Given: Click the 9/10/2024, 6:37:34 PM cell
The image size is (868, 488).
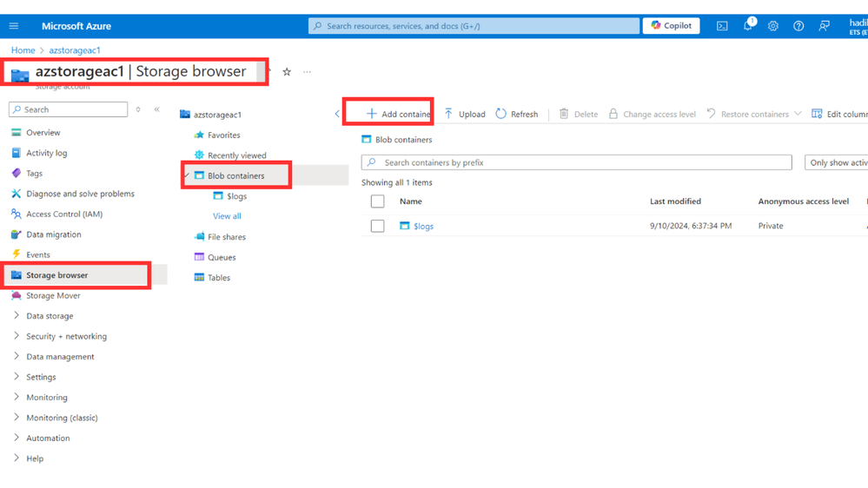Looking at the screenshot, I should [691, 226].
